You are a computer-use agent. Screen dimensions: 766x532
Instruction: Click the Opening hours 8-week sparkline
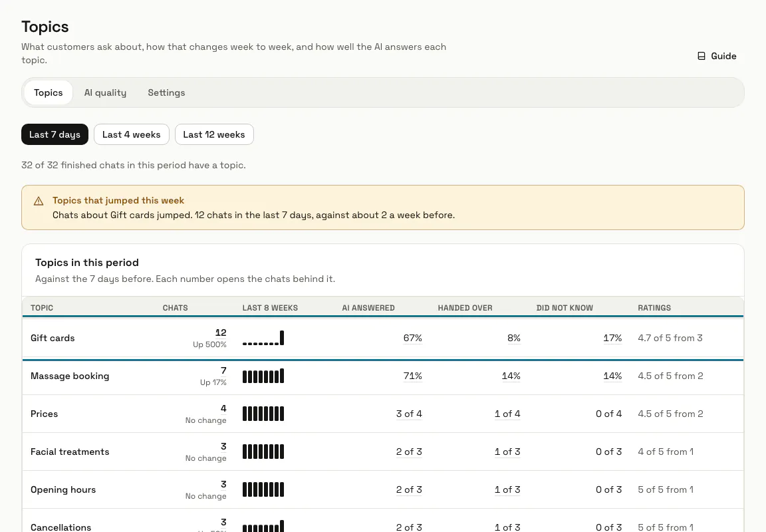click(263, 489)
